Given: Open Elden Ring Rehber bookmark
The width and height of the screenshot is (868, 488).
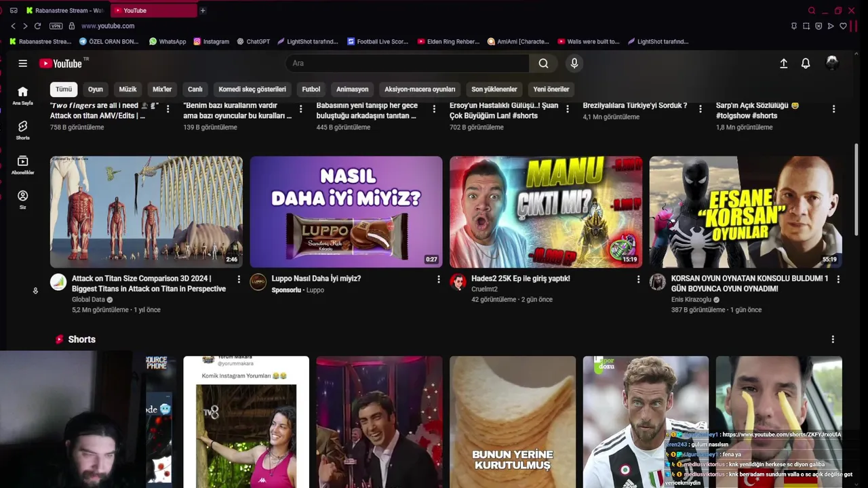Looking at the screenshot, I should pyautogui.click(x=449, y=41).
